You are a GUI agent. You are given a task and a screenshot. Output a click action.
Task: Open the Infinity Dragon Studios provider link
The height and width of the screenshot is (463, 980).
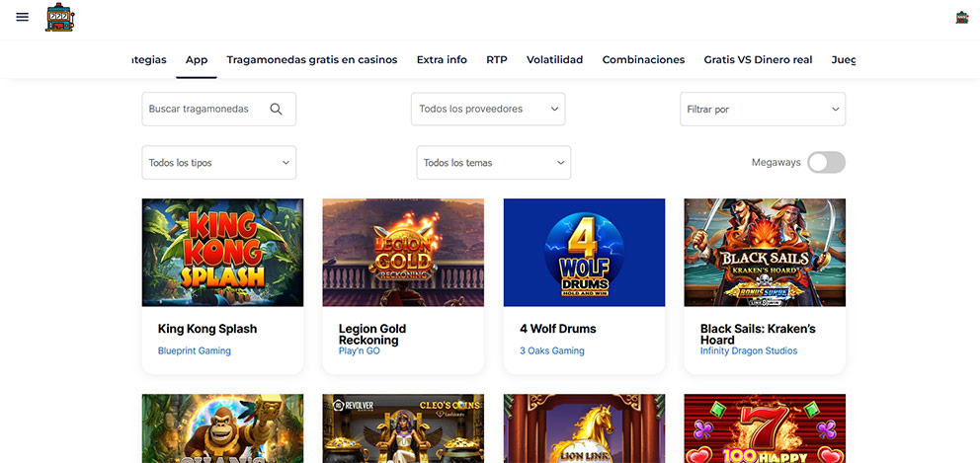[749, 351]
